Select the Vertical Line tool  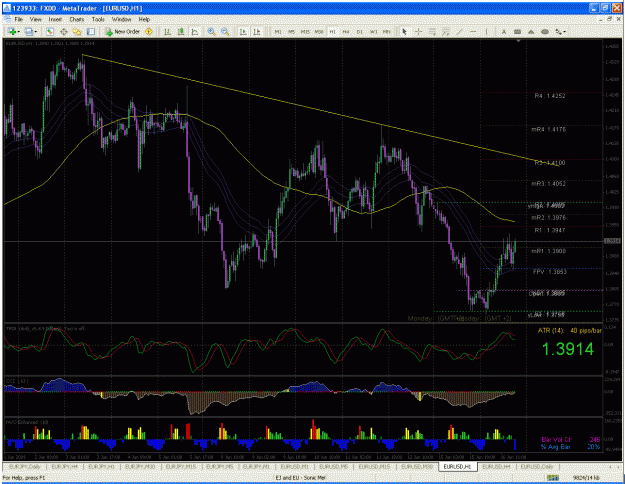coord(487,31)
